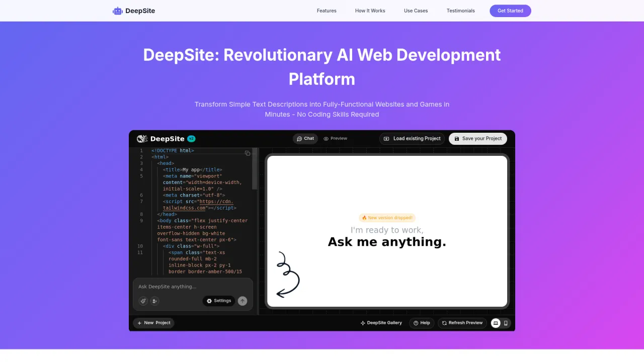Open the Help button

click(422, 323)
